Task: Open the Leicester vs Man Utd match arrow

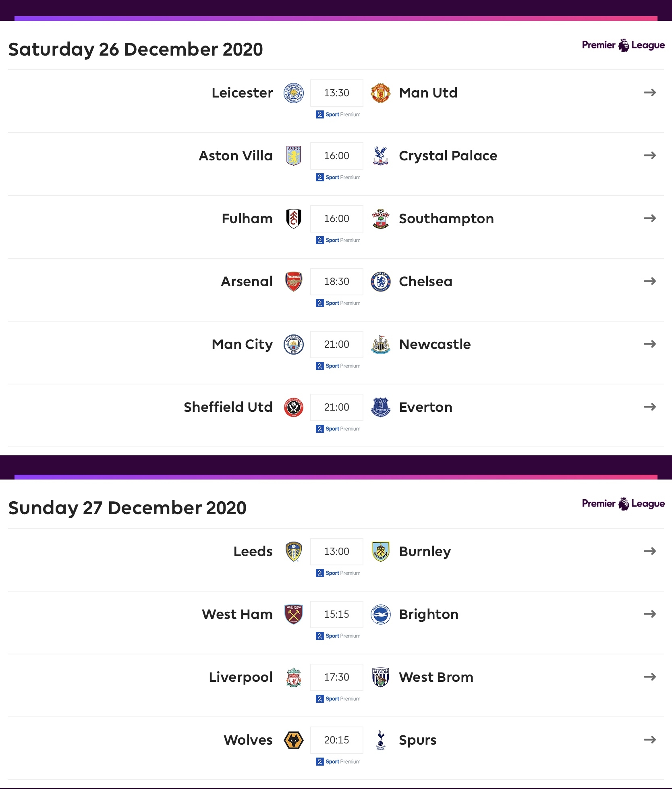Action: click(650, 93)
